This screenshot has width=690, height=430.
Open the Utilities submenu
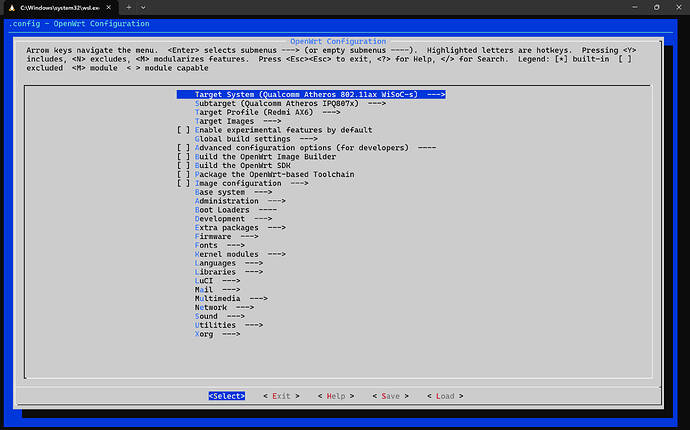[229, 325]
